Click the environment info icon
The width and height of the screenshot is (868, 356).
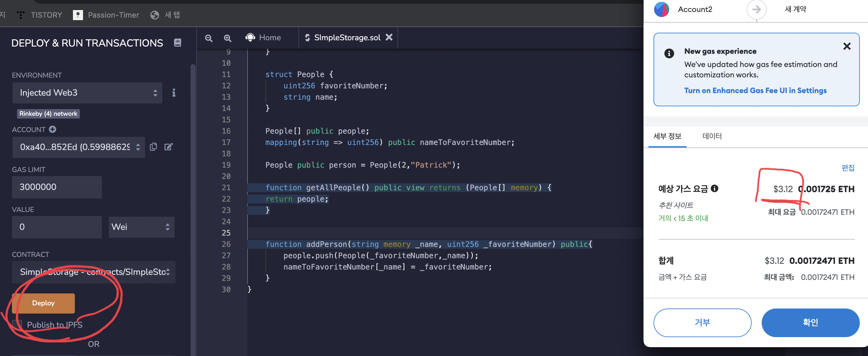coord(174,93)
